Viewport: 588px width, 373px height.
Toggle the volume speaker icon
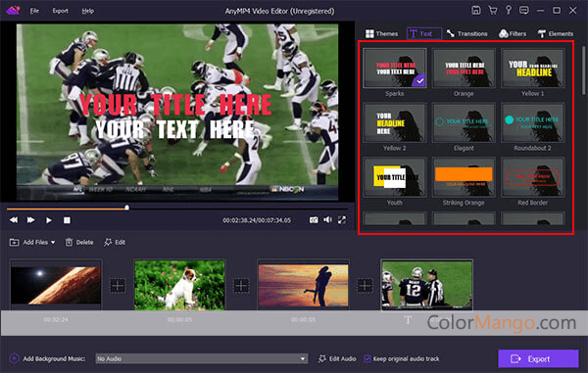point(327,219)
